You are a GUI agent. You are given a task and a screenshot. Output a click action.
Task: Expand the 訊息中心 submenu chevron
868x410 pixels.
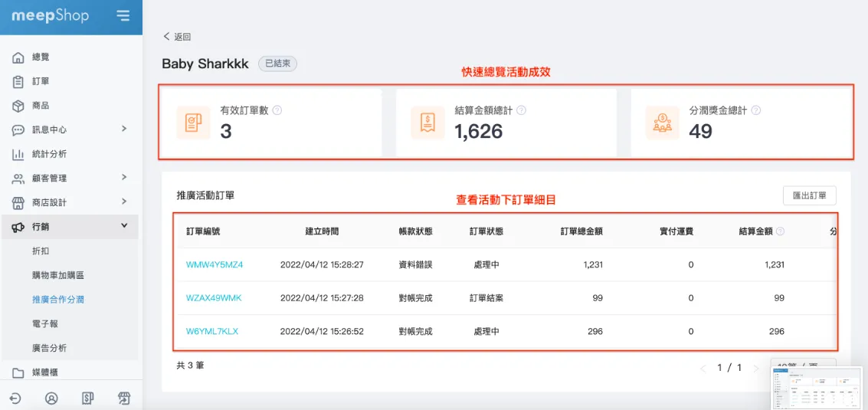124,129
